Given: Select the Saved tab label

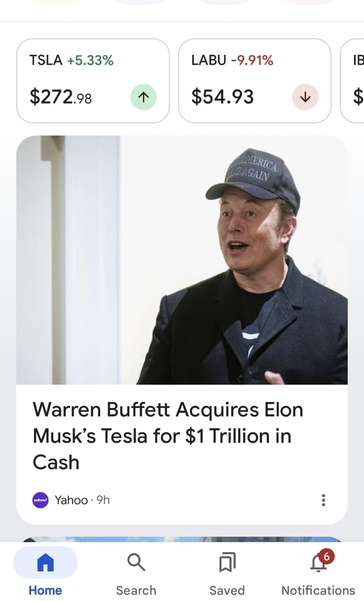Looking at the screenshot, I should coord(227,590).
